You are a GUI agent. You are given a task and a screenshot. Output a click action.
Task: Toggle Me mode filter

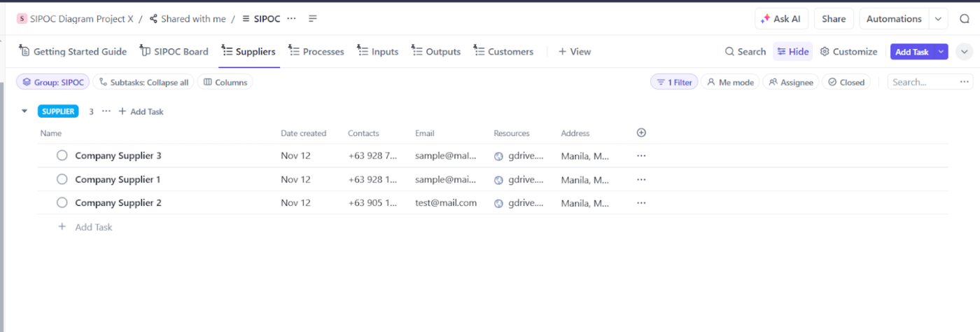(730, 82)
